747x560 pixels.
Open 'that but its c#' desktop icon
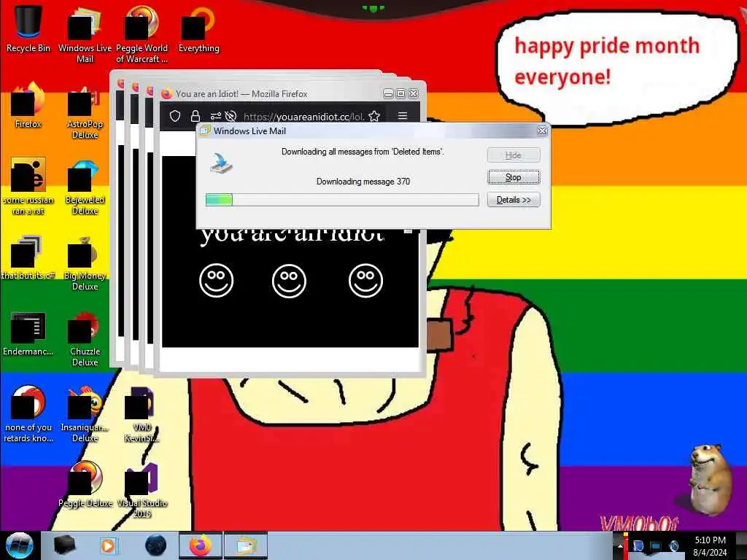click(28, 257)
